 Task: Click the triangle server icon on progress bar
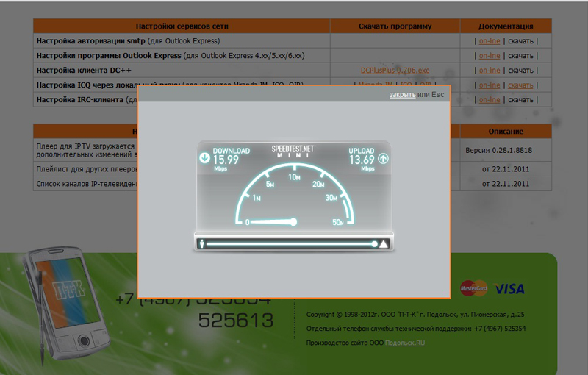pyautogui.click(x=384, y=243)
